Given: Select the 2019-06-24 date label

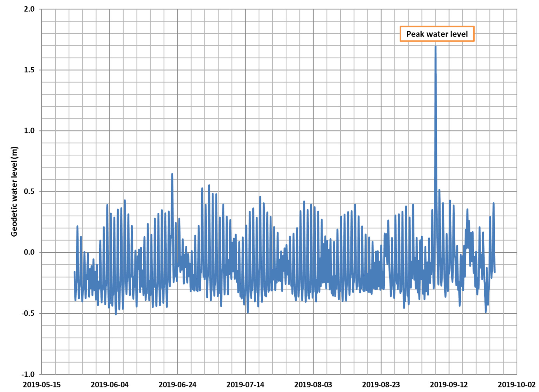Looking at the screenshot, I should [x=177, y=385].
